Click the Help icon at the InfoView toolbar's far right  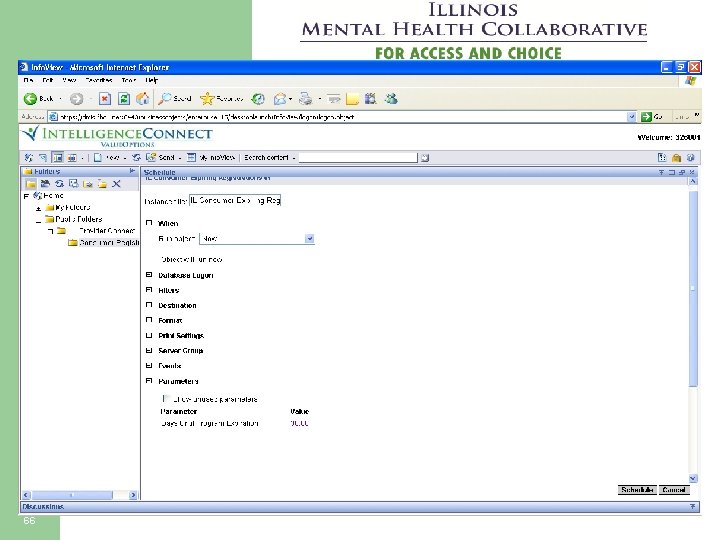coord(691,158)
